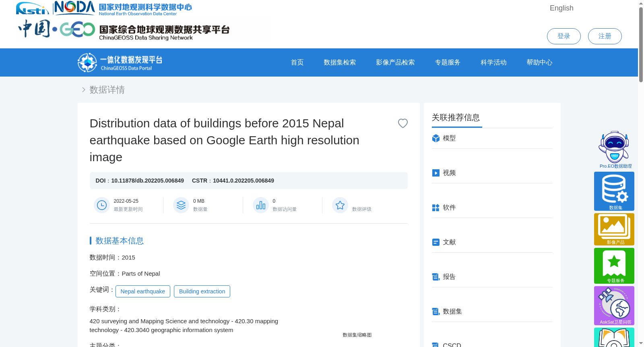Go to 首页 home menu
The image size is (644, 347).
coord(297,62)
